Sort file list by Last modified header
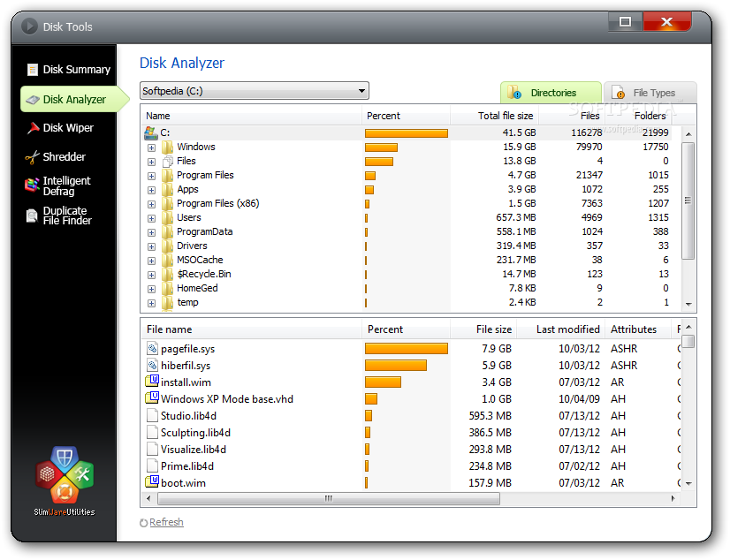Screen dimensions: 730x560 pyautogui.click(x=561, y=329)
